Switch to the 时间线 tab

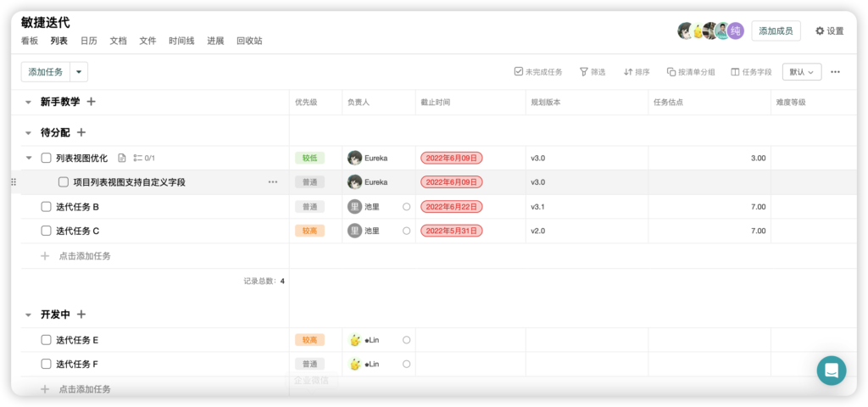click(x=181, y=41)
